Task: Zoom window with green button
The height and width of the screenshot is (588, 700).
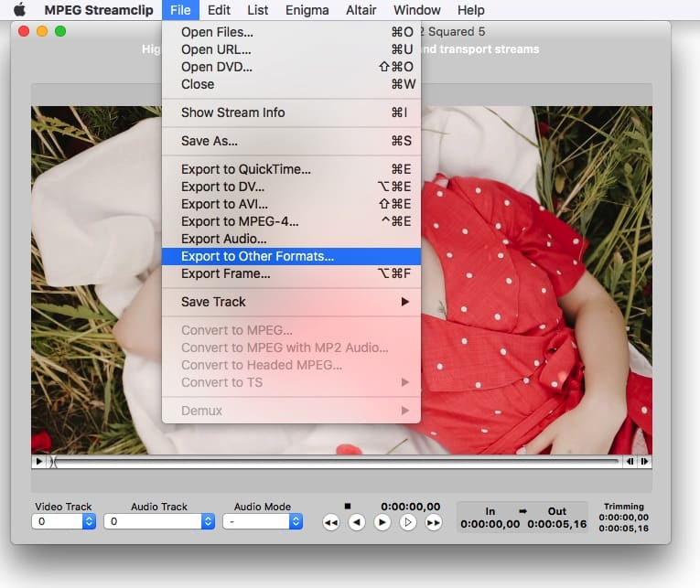Action: point(60,31)
